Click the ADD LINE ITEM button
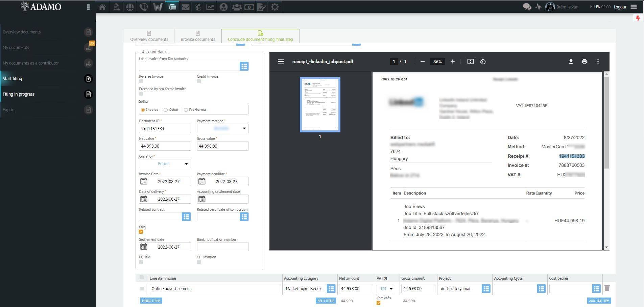This screenshot has height=307, width=644. pos(598,301)
